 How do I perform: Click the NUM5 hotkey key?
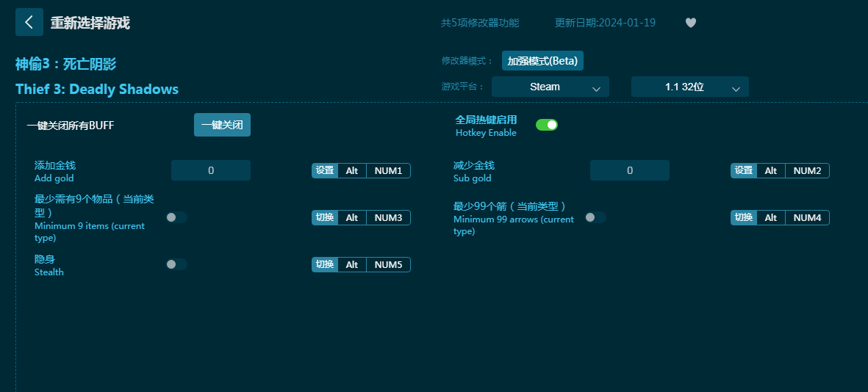(388, 264)
